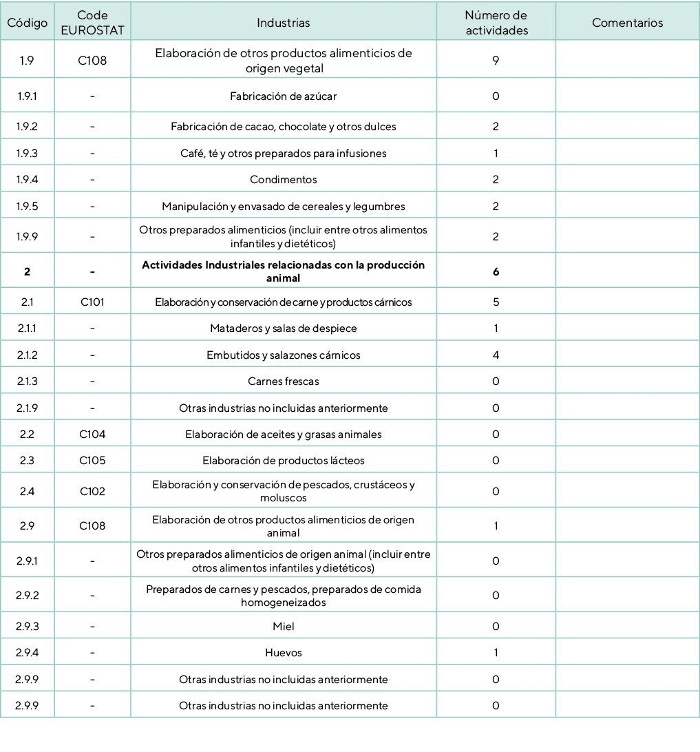Click code cell 1.9 C108
Viewport: 700px width, 752px height.
(92, 59)
